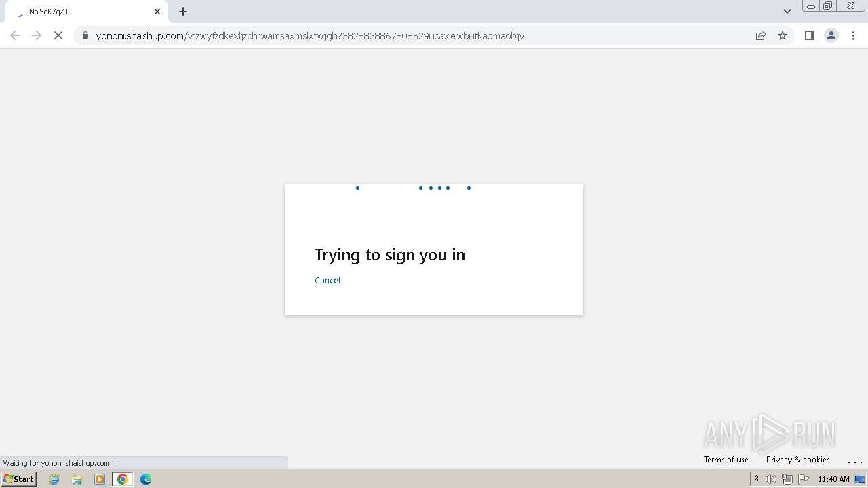Screen dimensions: 868x488
Task: Open the side panel
Action: pyautogui.click(x=809, y=35)
